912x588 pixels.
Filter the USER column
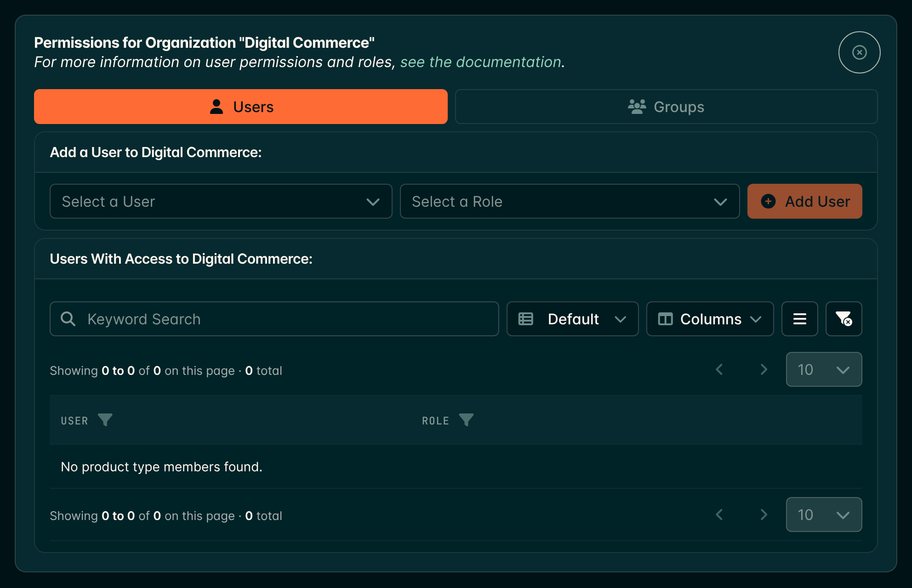[x=105, y=420]
